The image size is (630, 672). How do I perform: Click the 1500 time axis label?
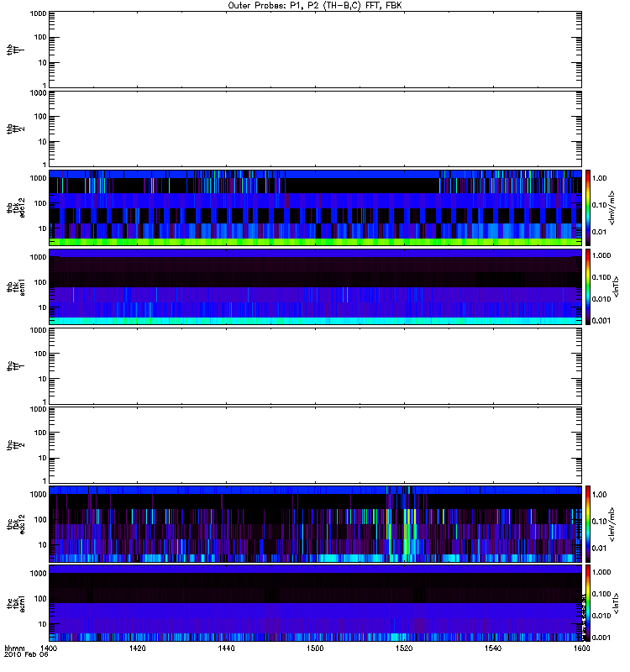[x=315, y=648]
